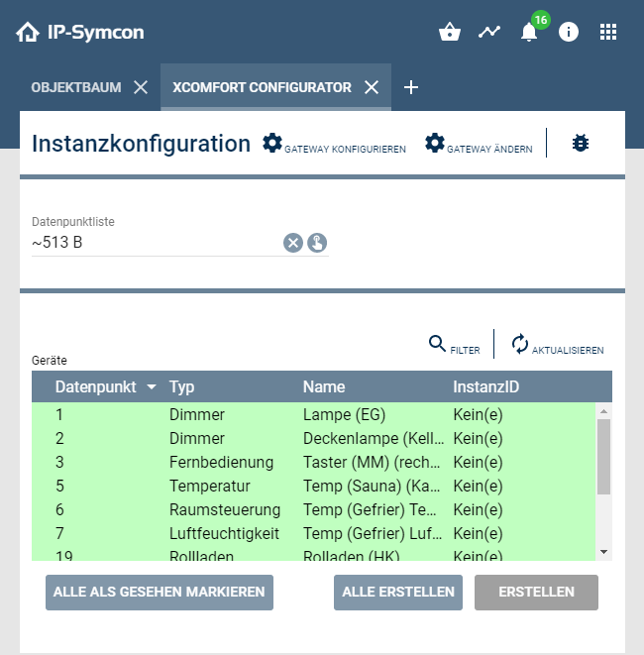This screenshot has width=644, height=655.
Task: Clear the Datenpunktliste file field
Action: 293,243
